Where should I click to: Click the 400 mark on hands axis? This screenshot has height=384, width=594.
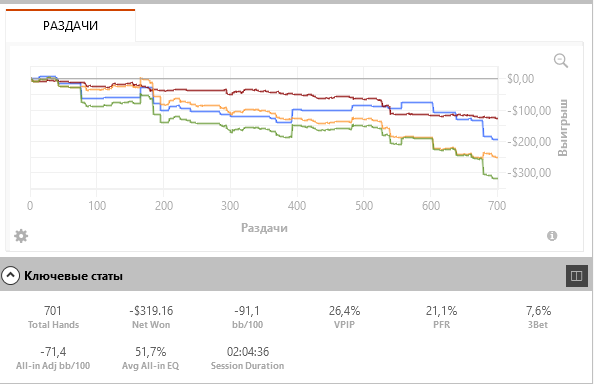297,206
